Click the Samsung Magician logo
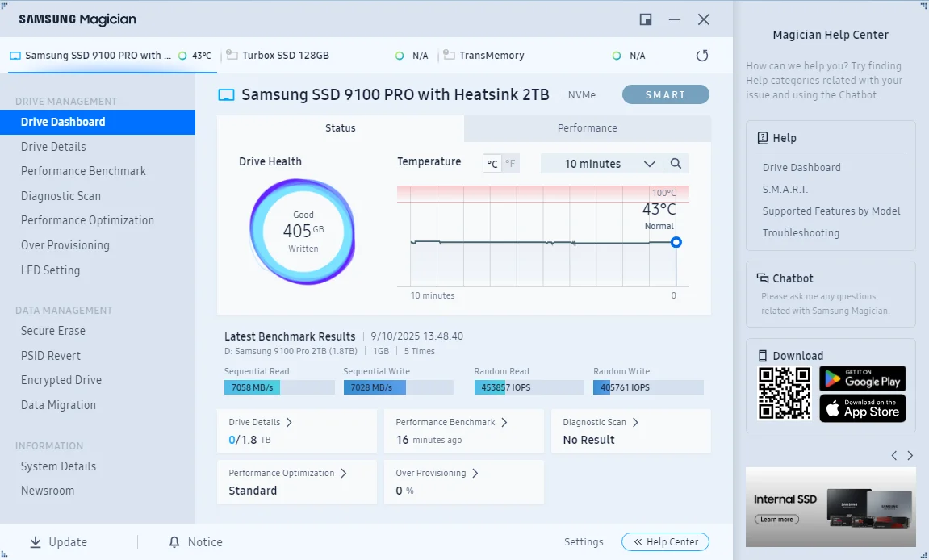Image resolution: width=929 pixels, height=560 pixels. [77, 19]
